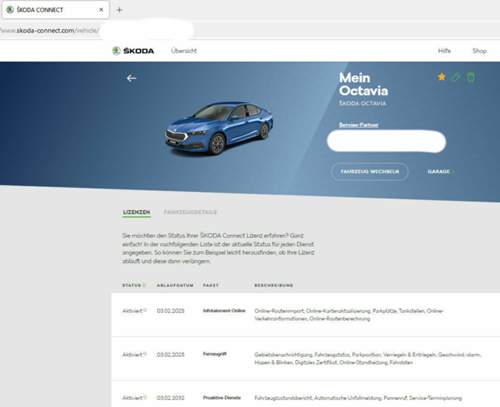Click the FAHRZEUG WECHSELN button
The image size is (500, 407).
[370, 172]
